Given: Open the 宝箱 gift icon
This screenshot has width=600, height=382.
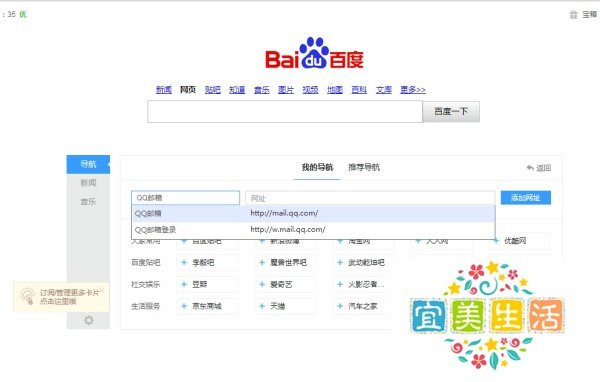Looking at the screenshot, I should click(x=573, y=15).
